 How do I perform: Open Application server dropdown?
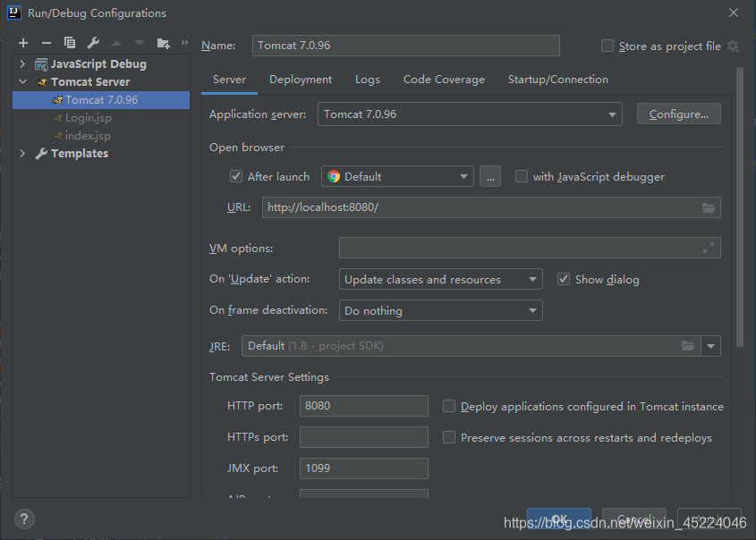pos(470,114)
